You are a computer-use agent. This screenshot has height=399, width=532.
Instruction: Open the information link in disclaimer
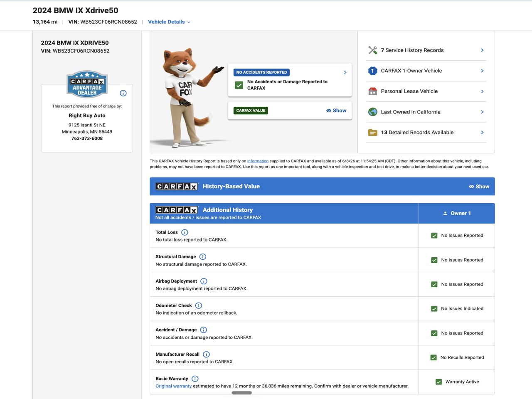[x=258, y=161]
